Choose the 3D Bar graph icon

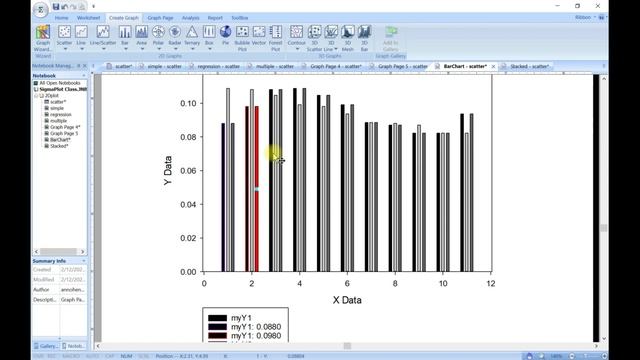pyautogui.click(x=364, y=32)
